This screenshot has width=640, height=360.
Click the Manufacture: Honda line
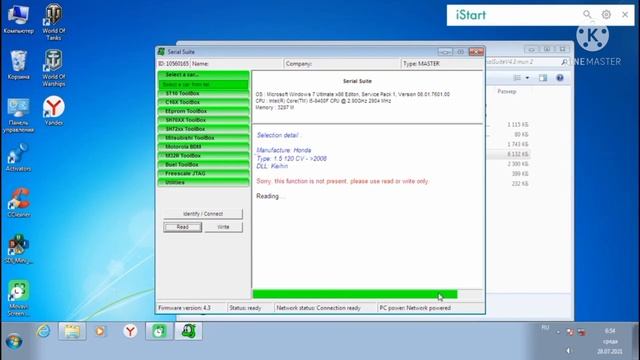tap(284, 150)
